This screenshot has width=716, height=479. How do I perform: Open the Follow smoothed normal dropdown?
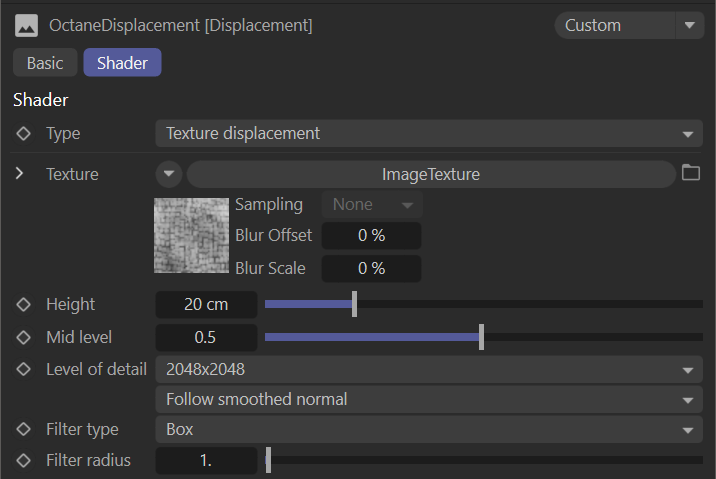click(x=428, y=399)
